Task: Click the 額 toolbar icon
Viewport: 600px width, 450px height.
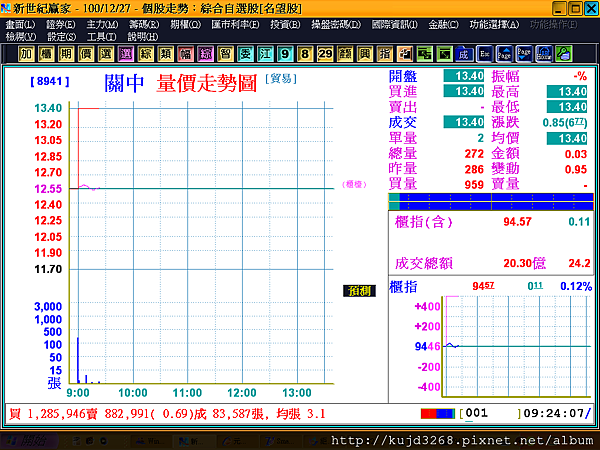Action: tap(345, 54)
